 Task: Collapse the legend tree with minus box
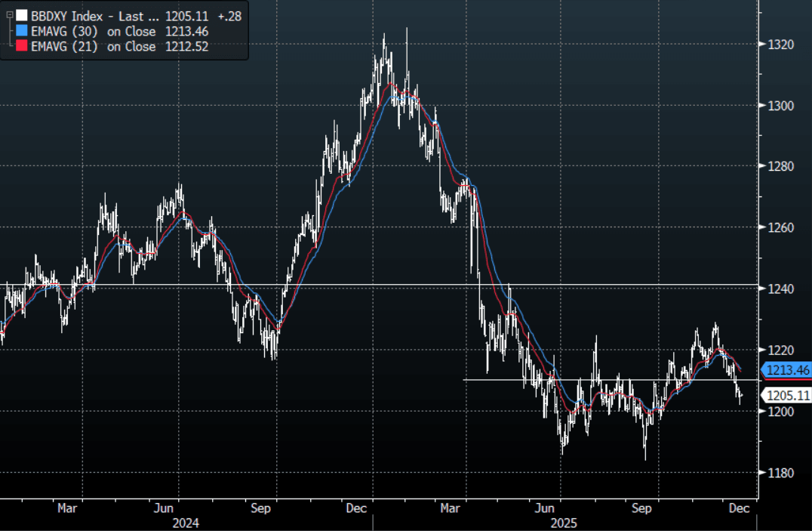[x=9, y=15]
